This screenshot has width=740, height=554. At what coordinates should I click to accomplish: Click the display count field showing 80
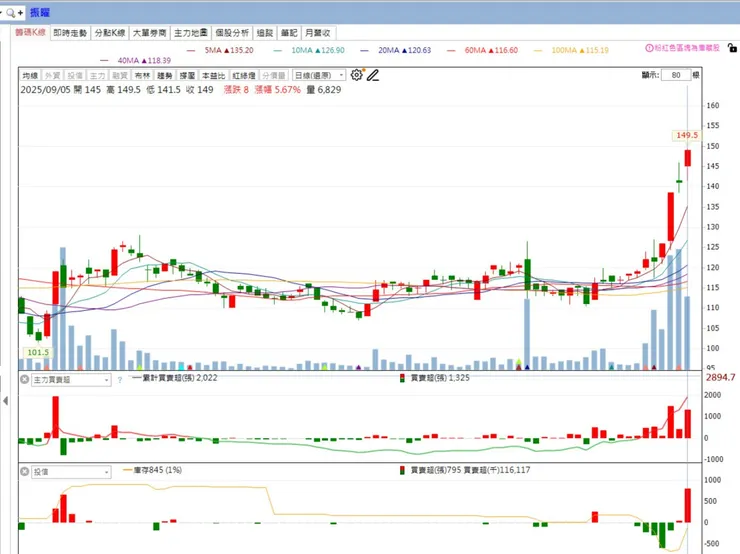pos(676,75)
